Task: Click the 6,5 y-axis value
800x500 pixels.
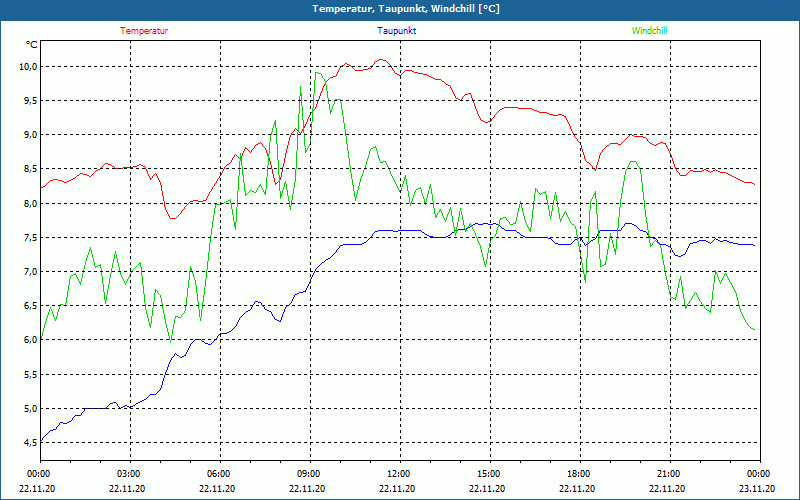Action: tap(30, 306)
